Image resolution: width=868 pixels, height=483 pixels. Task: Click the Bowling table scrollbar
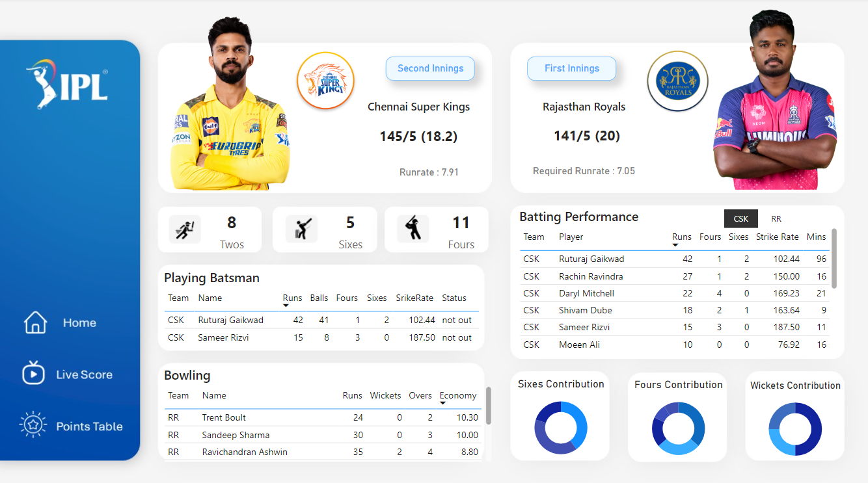[x=488, y=406]
